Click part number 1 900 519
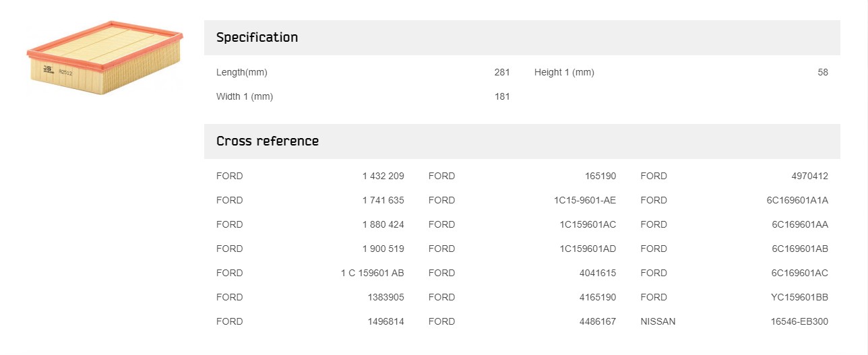 point(383,249)
